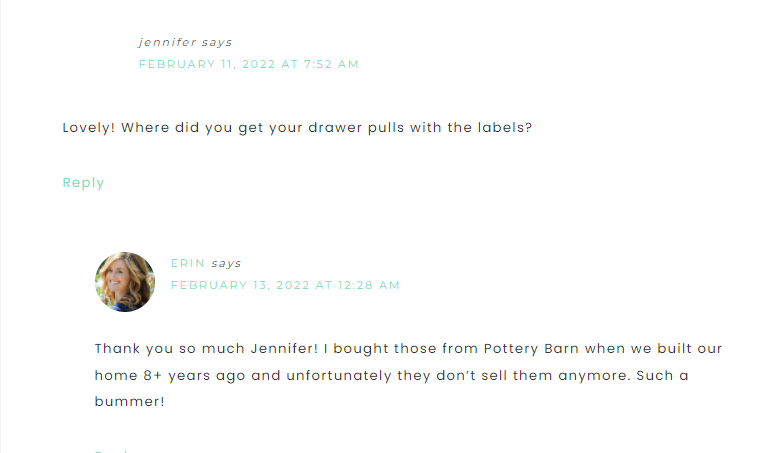The image size is (782, 453).
Task: Open the February 13, 2022 comment permalink
Action: [285, 285]
